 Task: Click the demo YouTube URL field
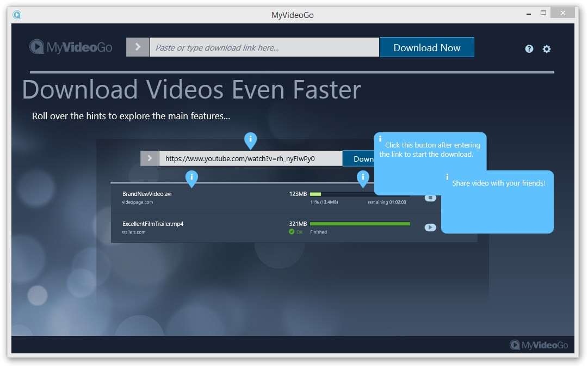[251, 158]
